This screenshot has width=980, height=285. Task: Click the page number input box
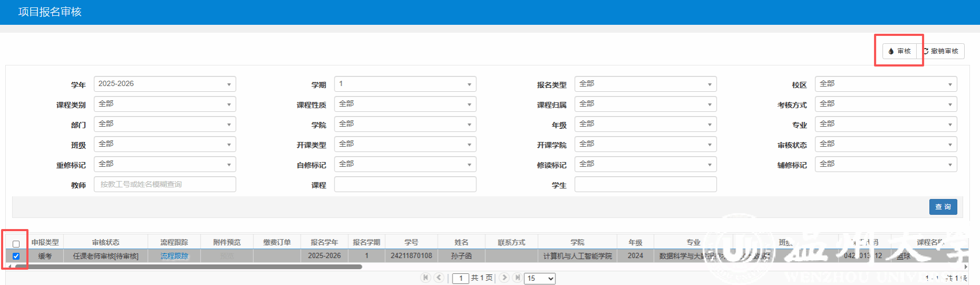pyautogui.click(x=460, y=278)
